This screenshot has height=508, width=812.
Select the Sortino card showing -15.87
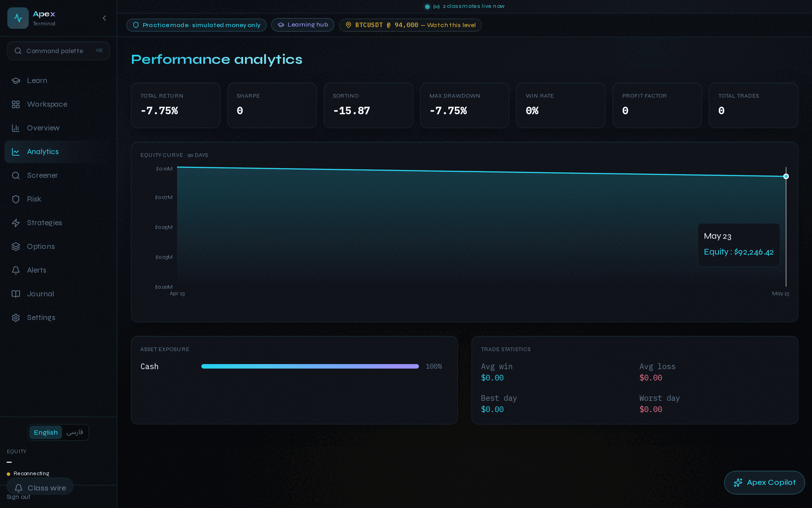368,105
